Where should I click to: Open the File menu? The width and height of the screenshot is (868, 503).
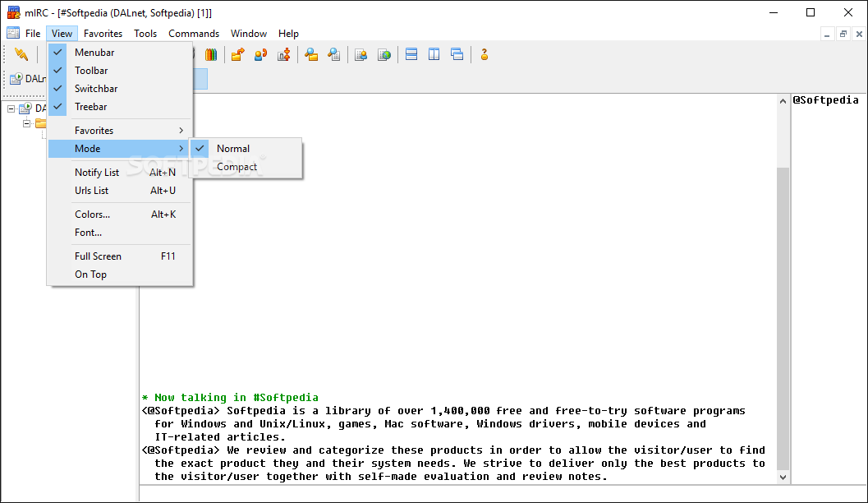33,33
